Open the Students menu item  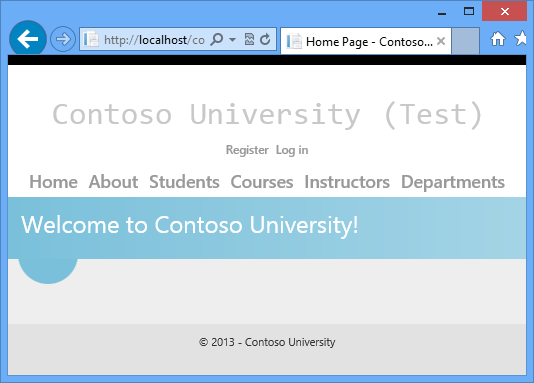tap(184, 181)
